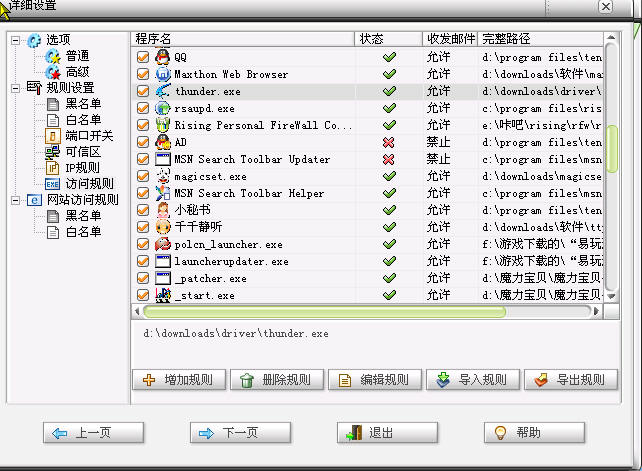Sort by the 收发邮件 column header
642x471 pixels.
tap(450, 39)
